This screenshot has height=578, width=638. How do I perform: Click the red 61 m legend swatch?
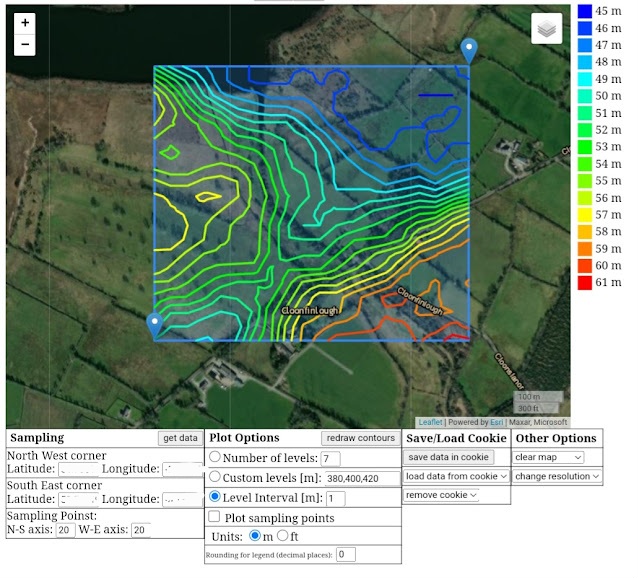coord(585,283)
